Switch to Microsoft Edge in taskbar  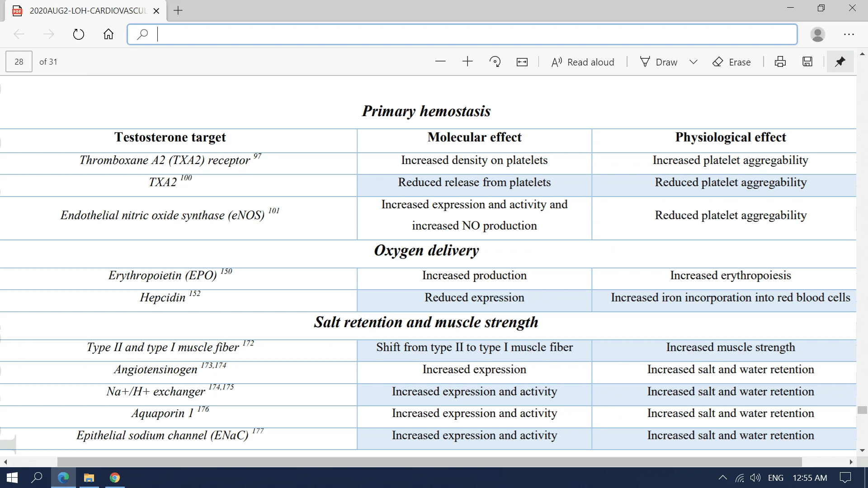(x=63, y=478)
